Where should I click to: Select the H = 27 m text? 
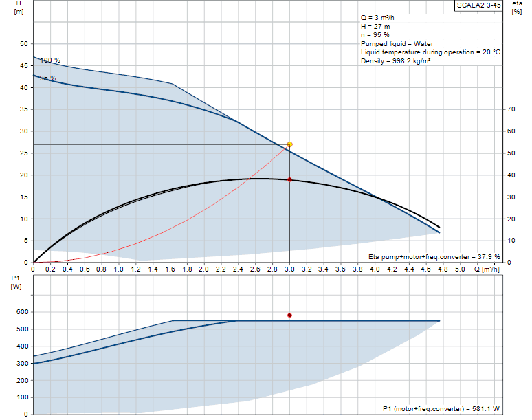point(376,25)
